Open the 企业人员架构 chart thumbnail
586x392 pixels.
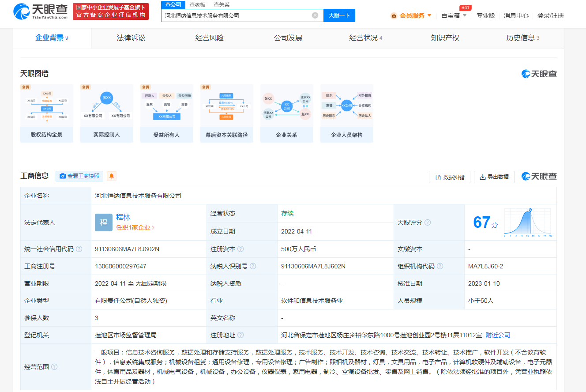pyautogui.click(x=347, y=113)
